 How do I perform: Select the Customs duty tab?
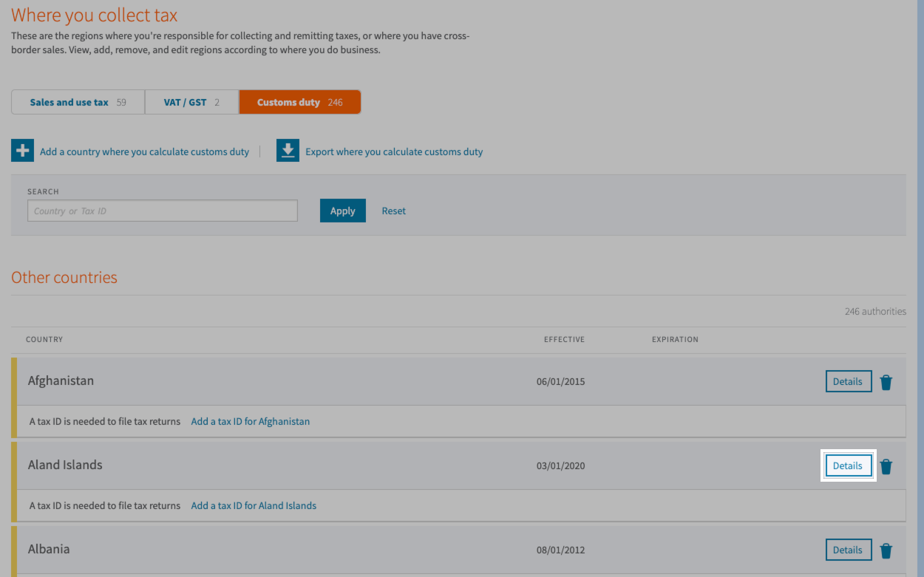299,101
